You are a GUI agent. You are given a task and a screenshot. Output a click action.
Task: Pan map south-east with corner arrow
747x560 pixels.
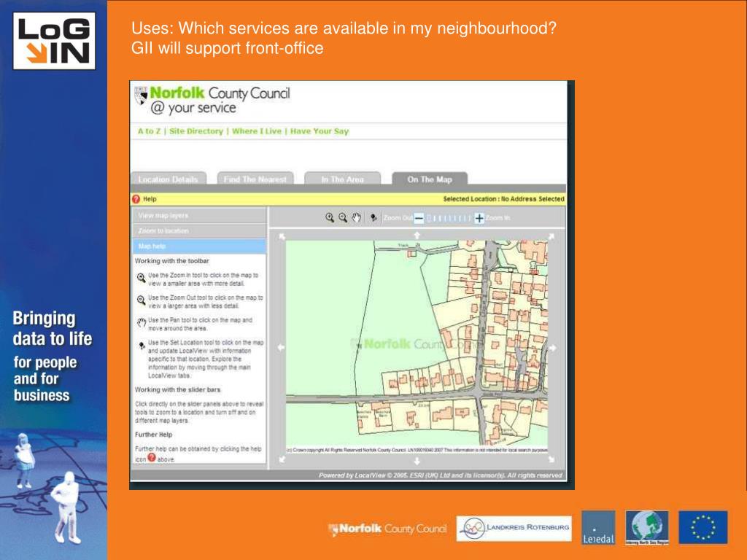551,459
